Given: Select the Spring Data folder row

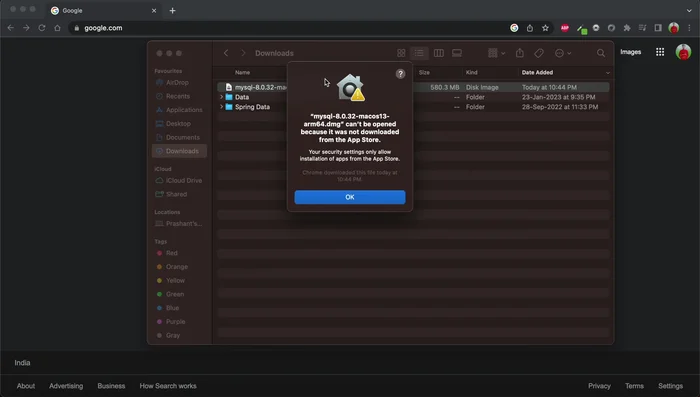Looking at the screenshot, I should pos(413,107).
